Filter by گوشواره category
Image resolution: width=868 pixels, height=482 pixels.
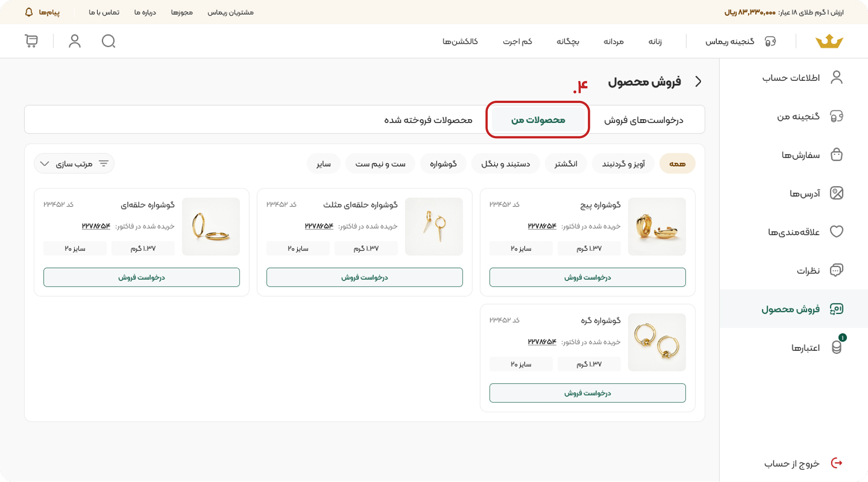point(443,164)
